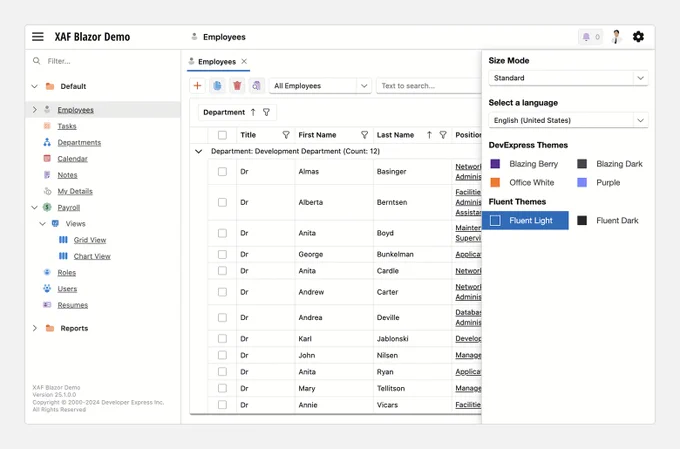The height and width of the screenshot is (449, 680).
Task: Open the First Name column filter funnel
Action: point(364,135)
